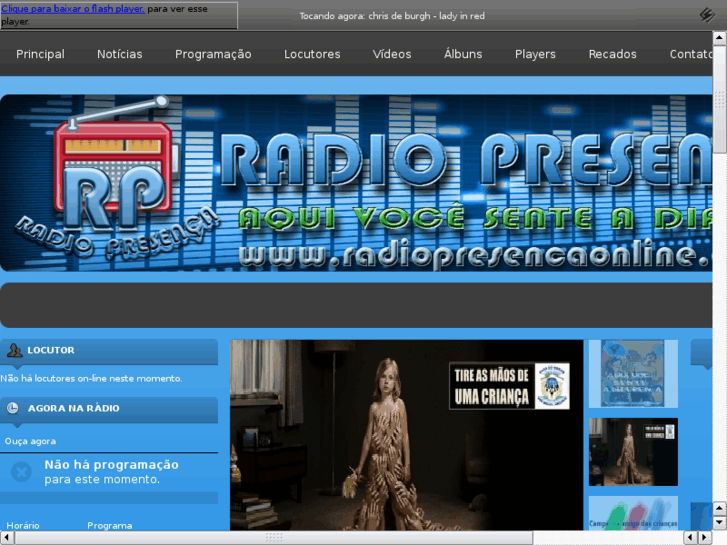Select the first slideshow thumbnail on the right
The width and height of the screenshot is (727, 545).
coord(633,374)
